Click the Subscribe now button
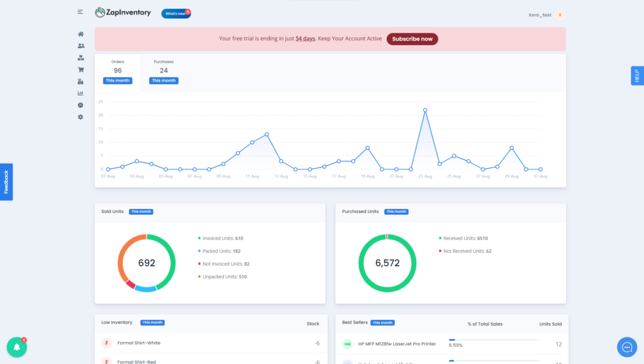644x364 pixels. (x=413, y=39)
